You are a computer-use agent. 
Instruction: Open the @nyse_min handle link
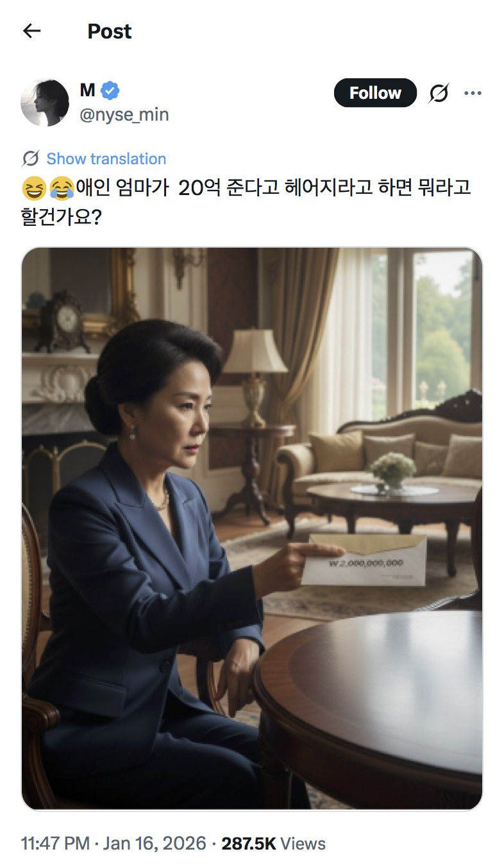(124, 114)
